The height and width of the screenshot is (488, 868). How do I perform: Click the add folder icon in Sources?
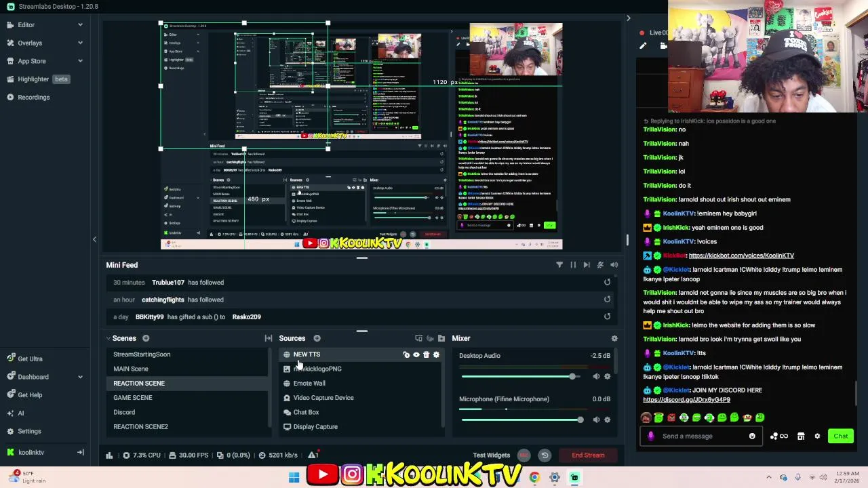[441, 338]
